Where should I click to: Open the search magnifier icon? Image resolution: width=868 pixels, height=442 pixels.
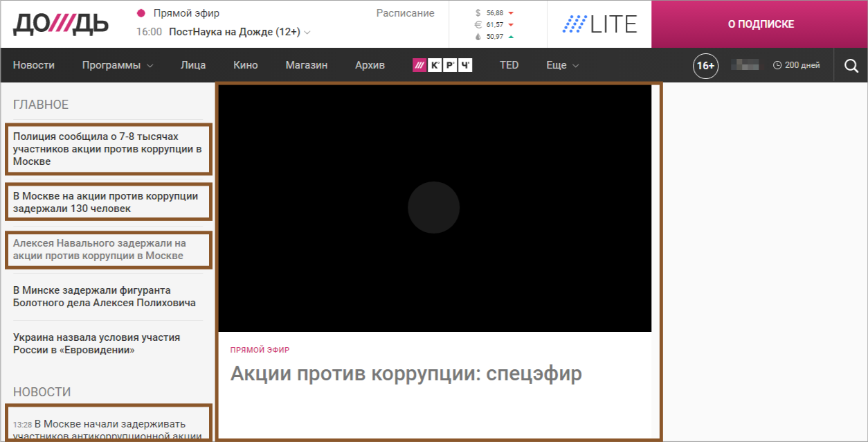point(851,66)
